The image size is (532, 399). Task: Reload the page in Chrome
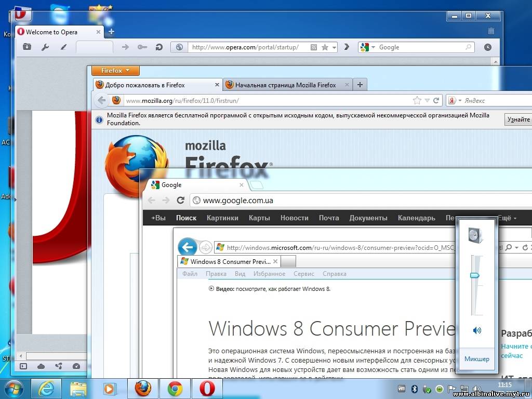tap(180, 200)
